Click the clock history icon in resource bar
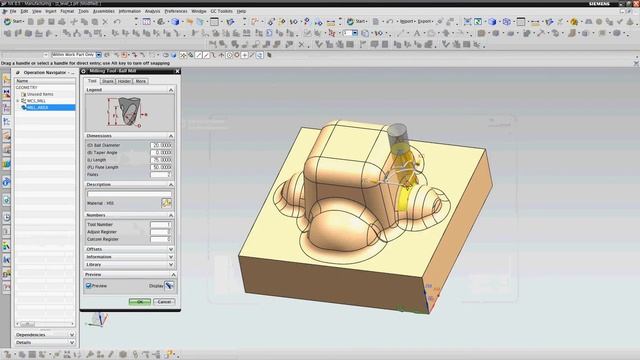 [x=7, y=218]
